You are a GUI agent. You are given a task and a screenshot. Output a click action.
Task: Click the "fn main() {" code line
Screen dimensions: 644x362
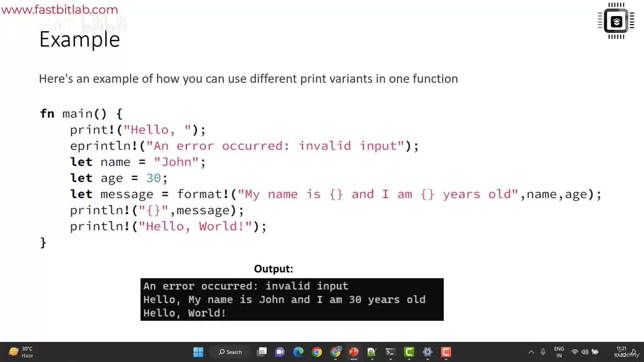click(81, 114)
